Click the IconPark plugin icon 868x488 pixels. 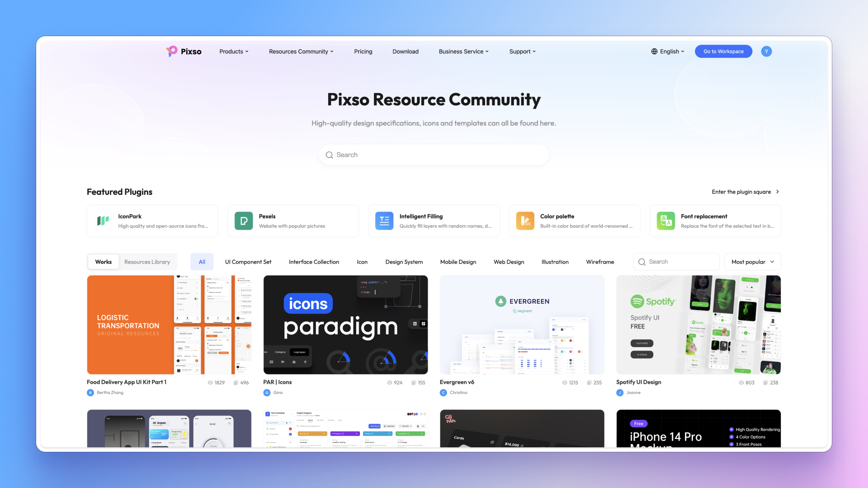(103, 221)
